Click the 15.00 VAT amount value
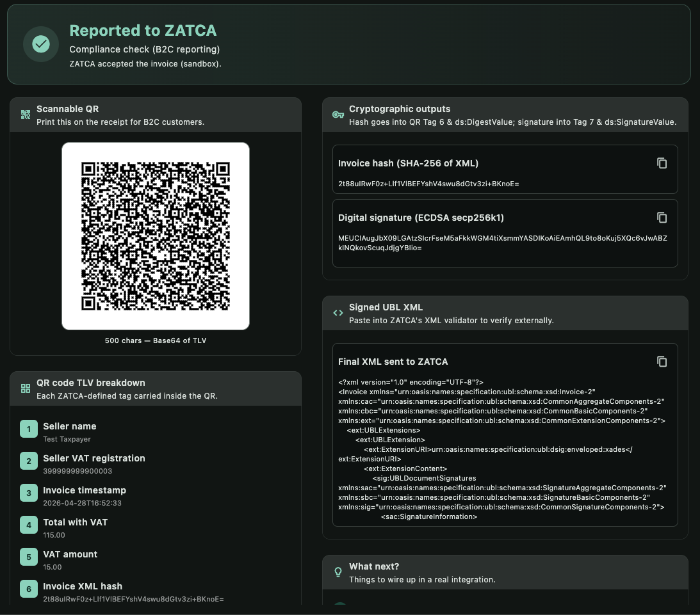The height and width of the screenshot is (615, 700). (x=53, y=567)
